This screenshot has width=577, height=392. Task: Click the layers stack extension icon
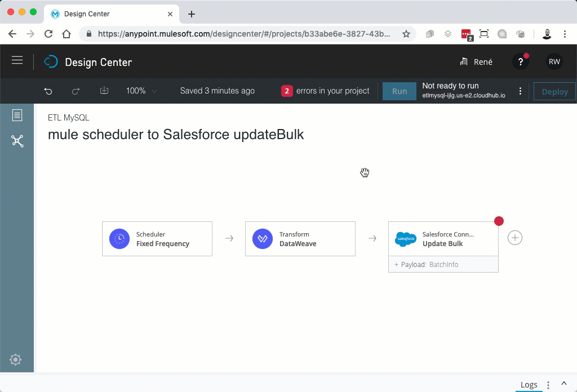[x=448, y=34]
